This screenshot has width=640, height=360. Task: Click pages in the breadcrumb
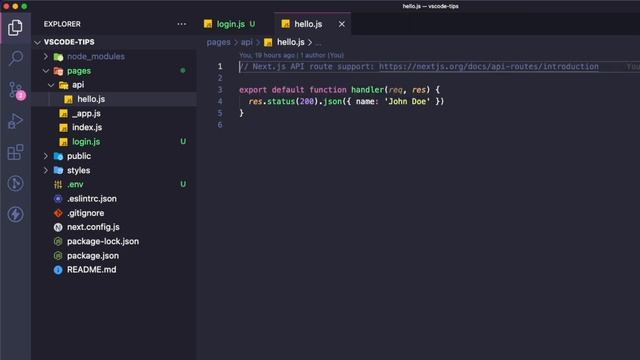tap(218, 42)
